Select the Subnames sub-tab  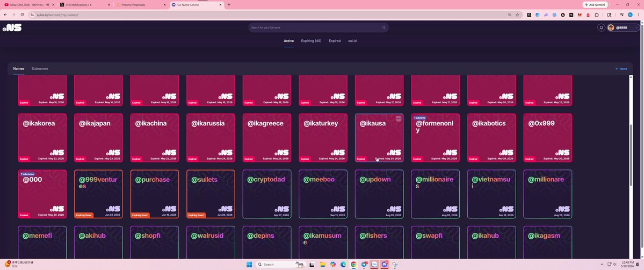coord(40,69)
